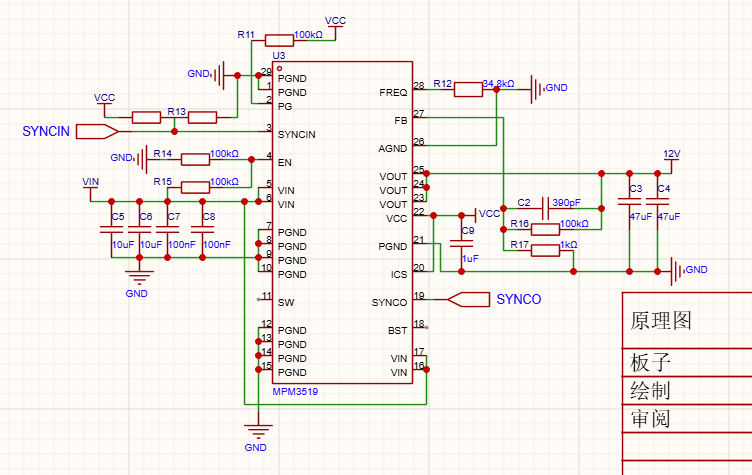The image size is (752, 475).
Task: Click the R12 resistor on FREQ pin
Action: tap(468, 91)
